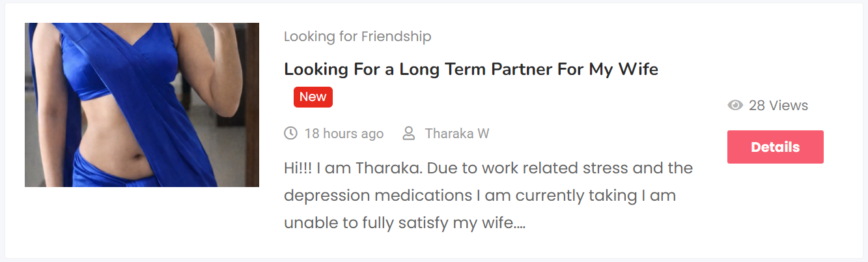Click Long Term Partner in the headline
Screen dimensions: 868x262
(x=475, y=69)
